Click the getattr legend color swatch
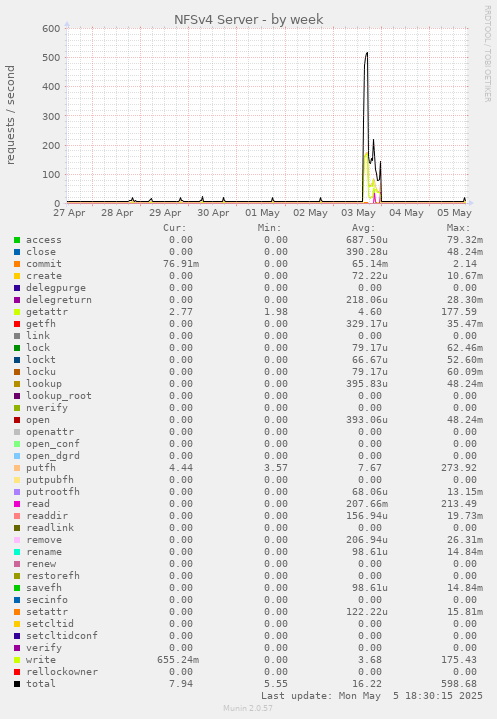The image size is (497, 719). (17, 312)
